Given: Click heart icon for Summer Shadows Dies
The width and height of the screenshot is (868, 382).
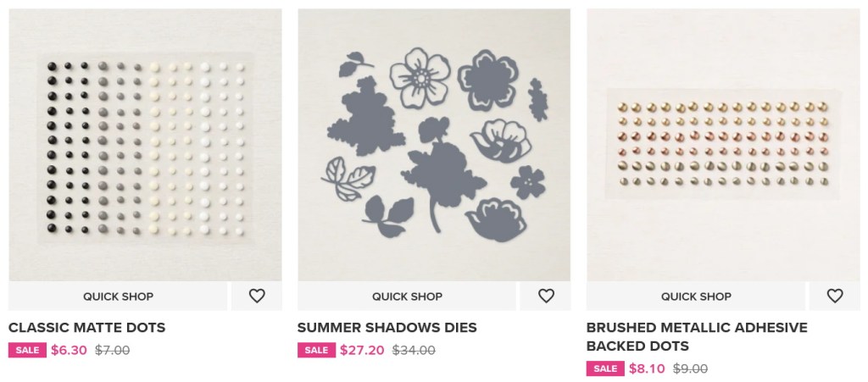Looking at the screenshot, I should [x=546, y=296].
